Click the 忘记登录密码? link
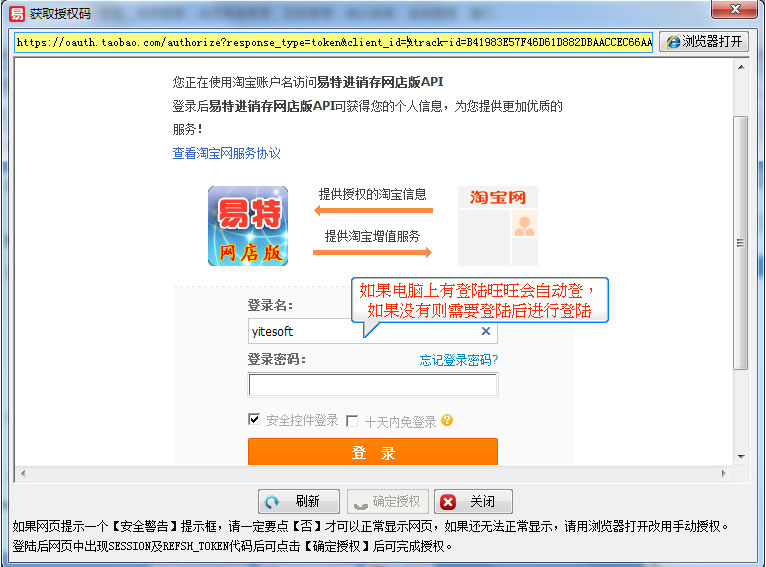This screenshot has height=567, width=766. (x=458, y=360)
